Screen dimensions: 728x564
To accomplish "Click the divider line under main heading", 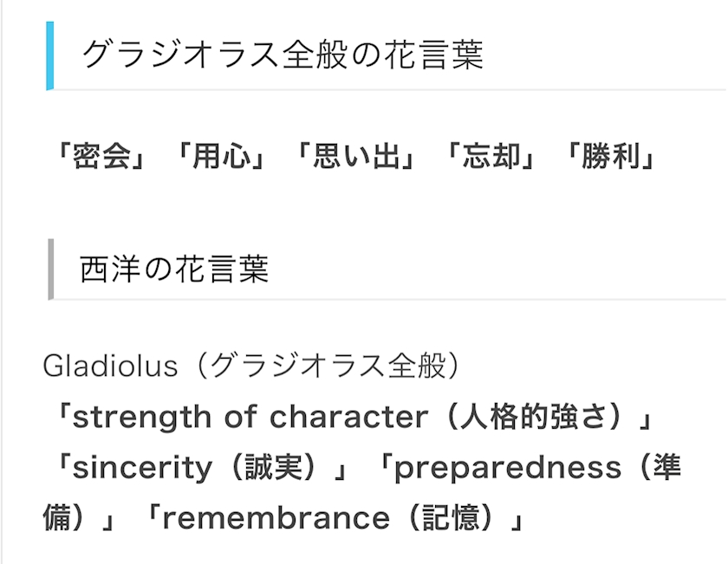I will coord(390,89).
